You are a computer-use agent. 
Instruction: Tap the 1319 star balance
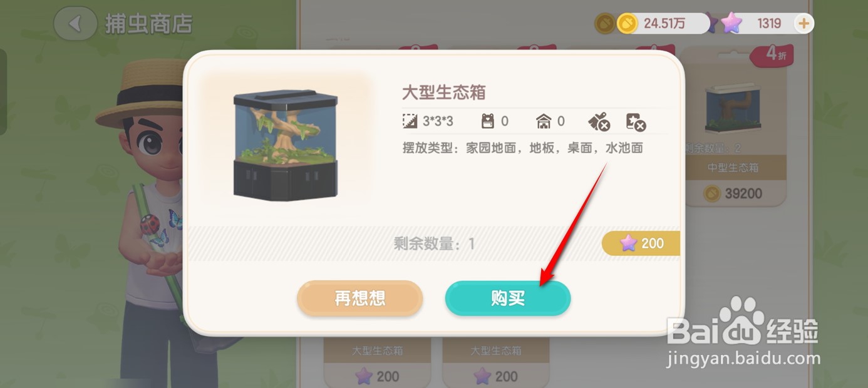click(769, 24)
